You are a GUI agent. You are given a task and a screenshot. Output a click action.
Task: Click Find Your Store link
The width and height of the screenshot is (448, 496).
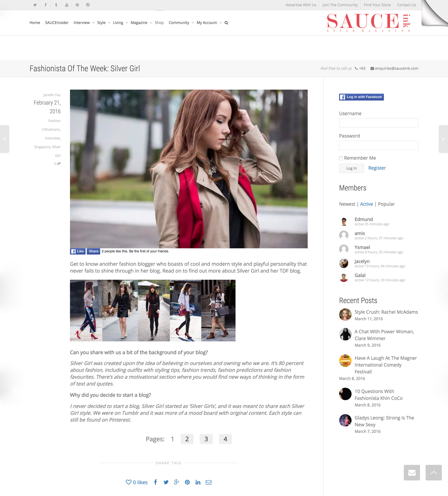pos(377,5)
